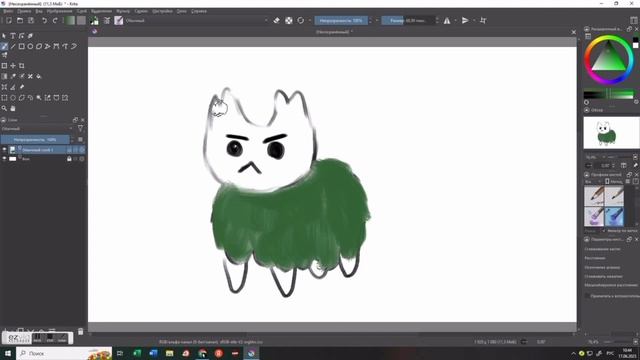
Task: Open the first menu in the menu bar
Action: [x=8, y=11]
